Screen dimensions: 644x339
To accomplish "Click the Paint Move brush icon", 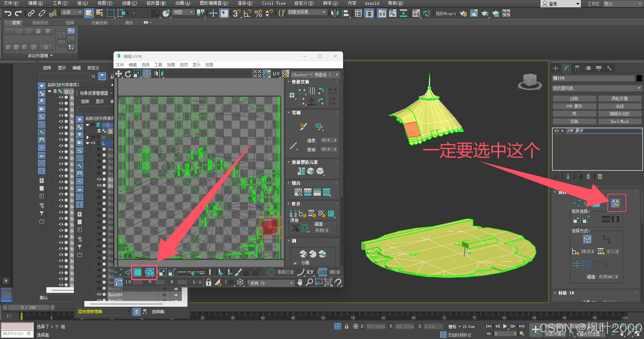I will tap(303, 126).
